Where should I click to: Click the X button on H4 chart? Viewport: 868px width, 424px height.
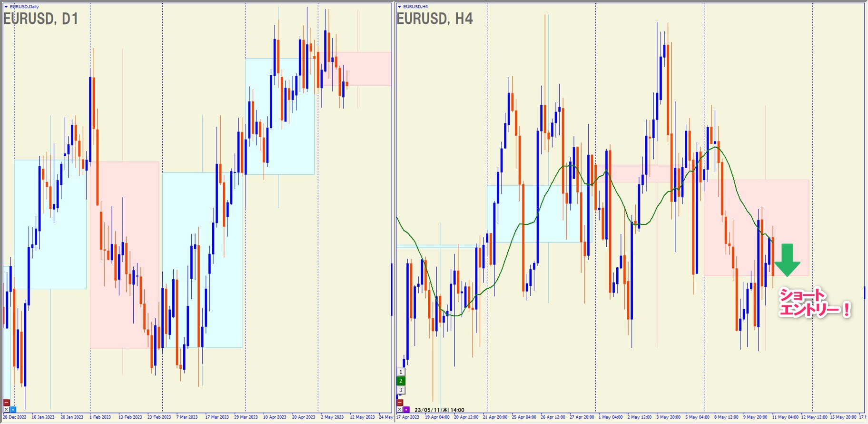click(400, 409)
